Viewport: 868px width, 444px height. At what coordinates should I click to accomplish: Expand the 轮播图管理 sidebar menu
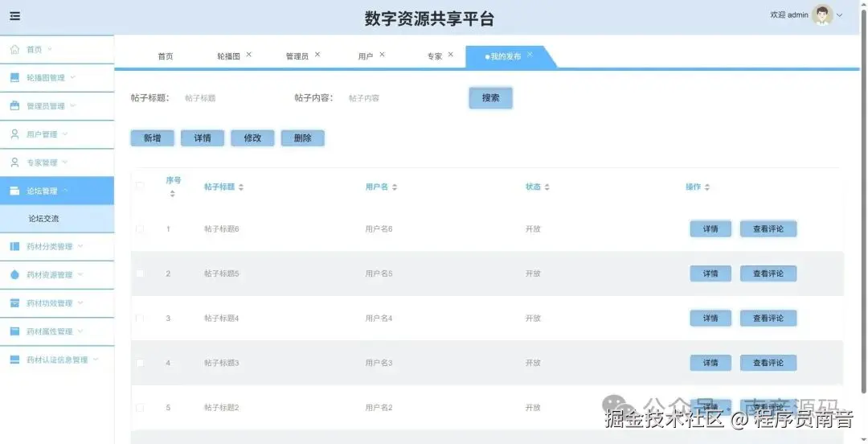coord(72,77)
